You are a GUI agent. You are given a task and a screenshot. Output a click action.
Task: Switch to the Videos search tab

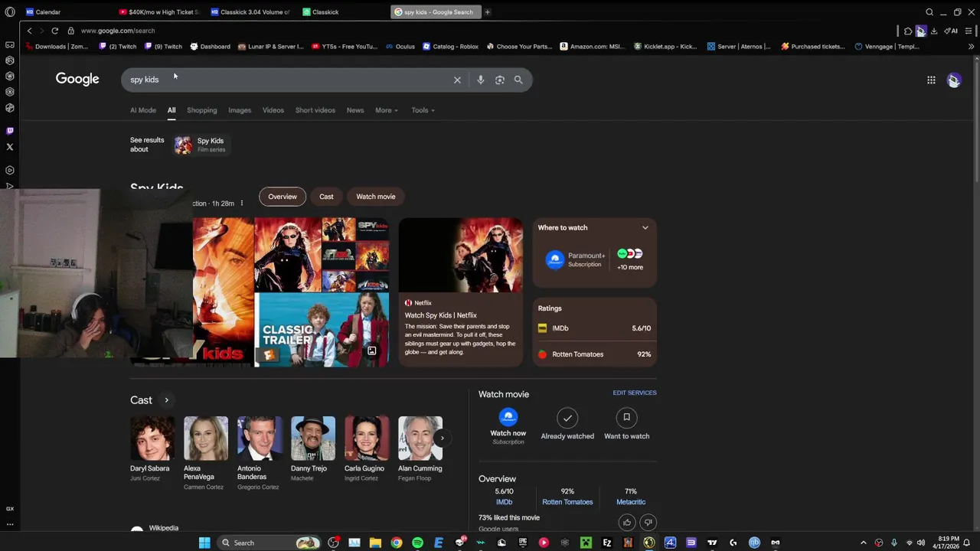point(273,110)
